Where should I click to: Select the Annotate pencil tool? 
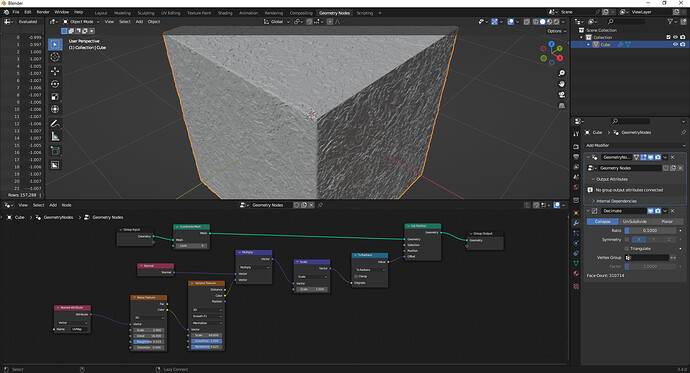pyautogui.click(x=55, y=124)
